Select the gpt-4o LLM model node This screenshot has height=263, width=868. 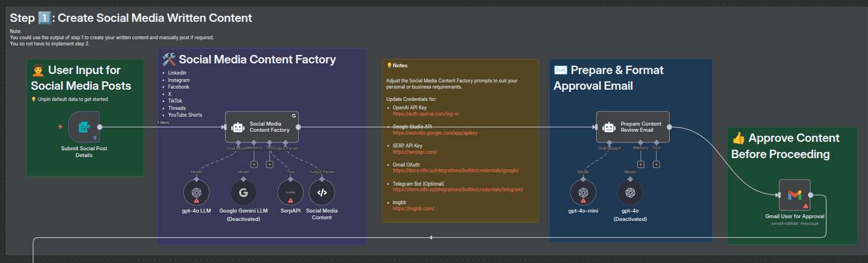pyautogui.click(x=196, y=193)
